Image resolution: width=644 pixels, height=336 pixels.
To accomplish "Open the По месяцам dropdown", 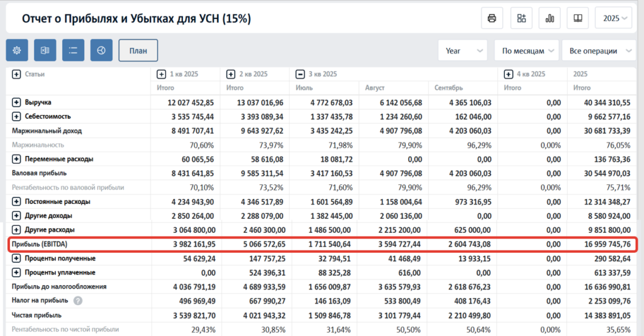I will 526,51.
